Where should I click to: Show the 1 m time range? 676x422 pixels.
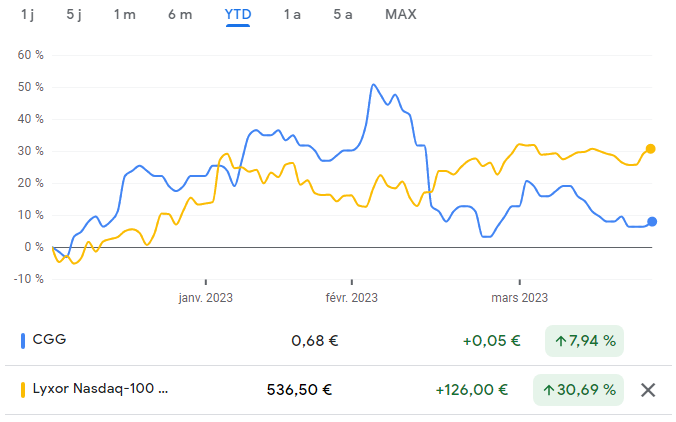pyautogui.click(x=125, y=14)
